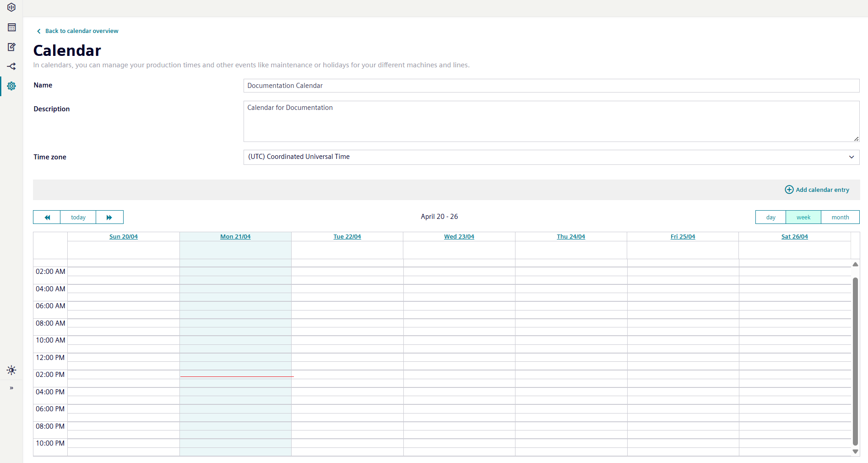Click the description resize handle corner
Image resolution: width=868 pixels, height=463 pixels.
[856, 139]
